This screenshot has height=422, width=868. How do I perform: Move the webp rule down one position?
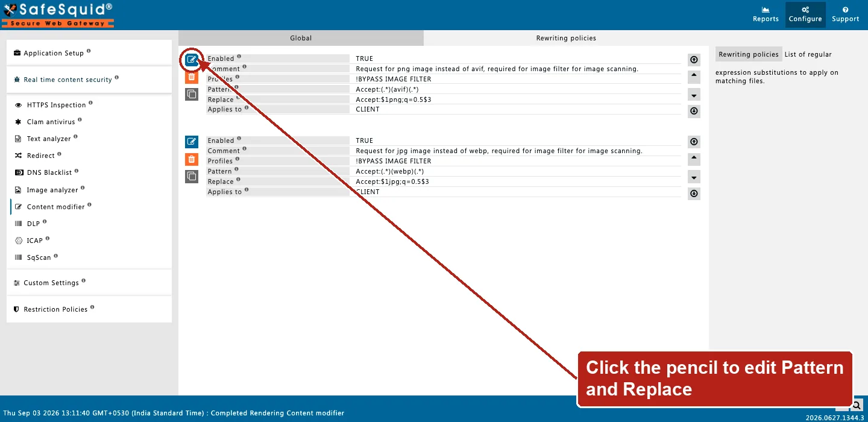pos(694,177)
